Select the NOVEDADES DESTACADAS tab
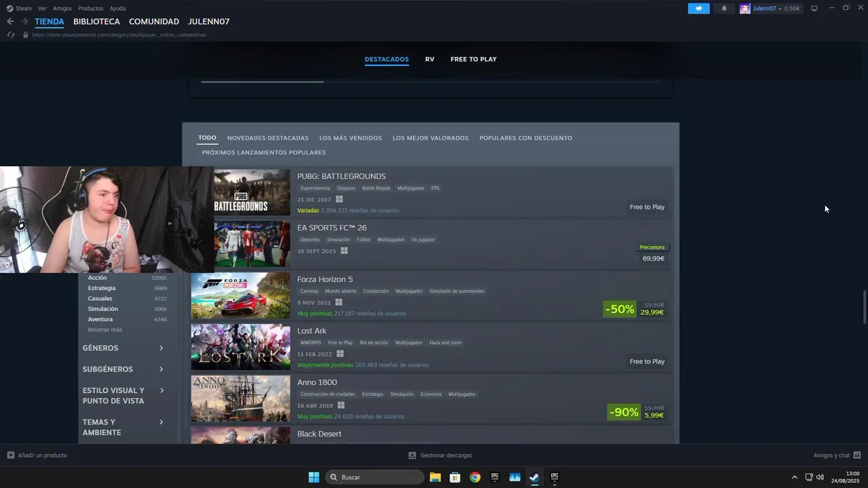868x488 pixels. tap(268, 138)
